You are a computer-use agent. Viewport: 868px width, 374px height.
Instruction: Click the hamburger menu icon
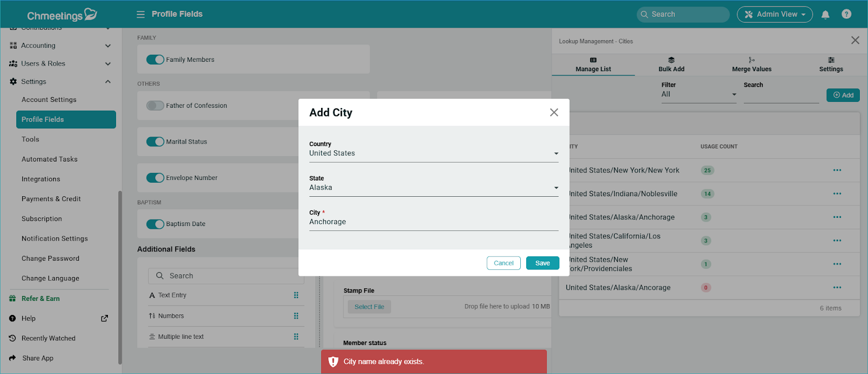(141, 14)
